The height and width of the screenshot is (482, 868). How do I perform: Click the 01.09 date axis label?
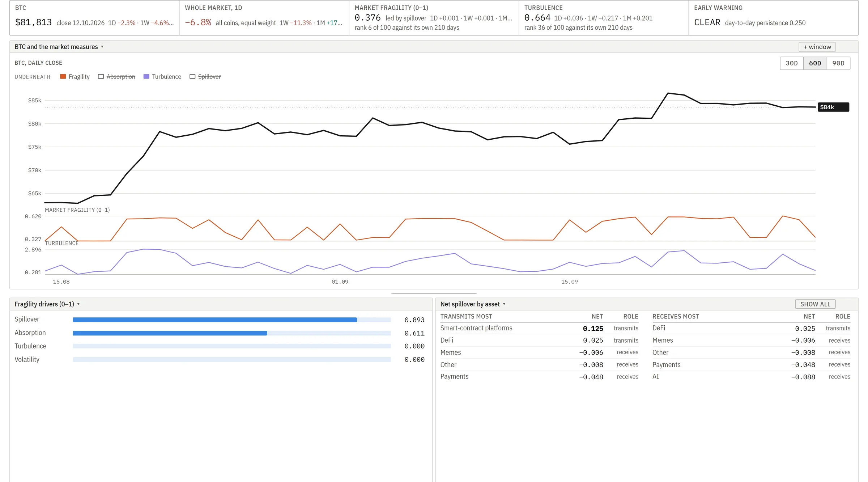click(340, 282)
